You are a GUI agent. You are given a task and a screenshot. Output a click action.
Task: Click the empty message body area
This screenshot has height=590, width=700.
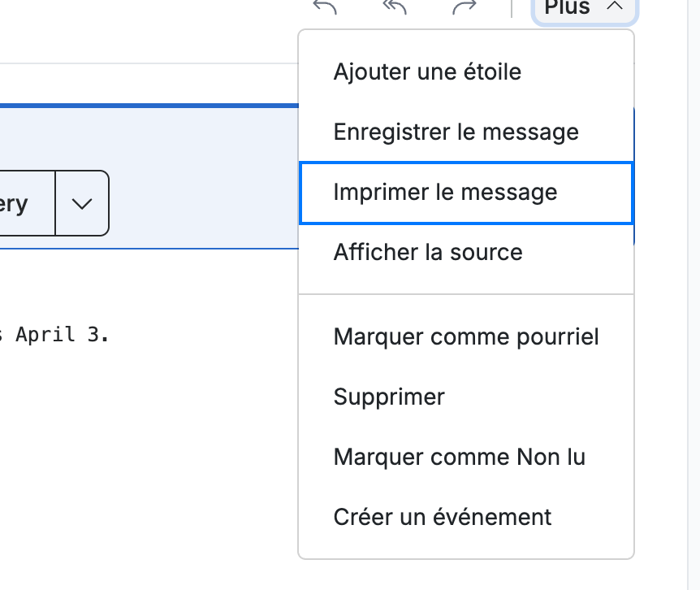pos(147,447)
